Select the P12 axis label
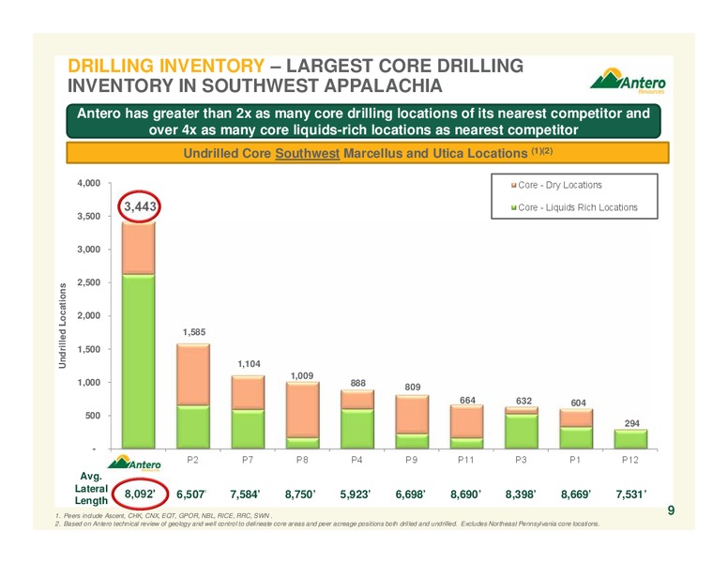This screenshot has height=563, width=728. pos(630,460)
